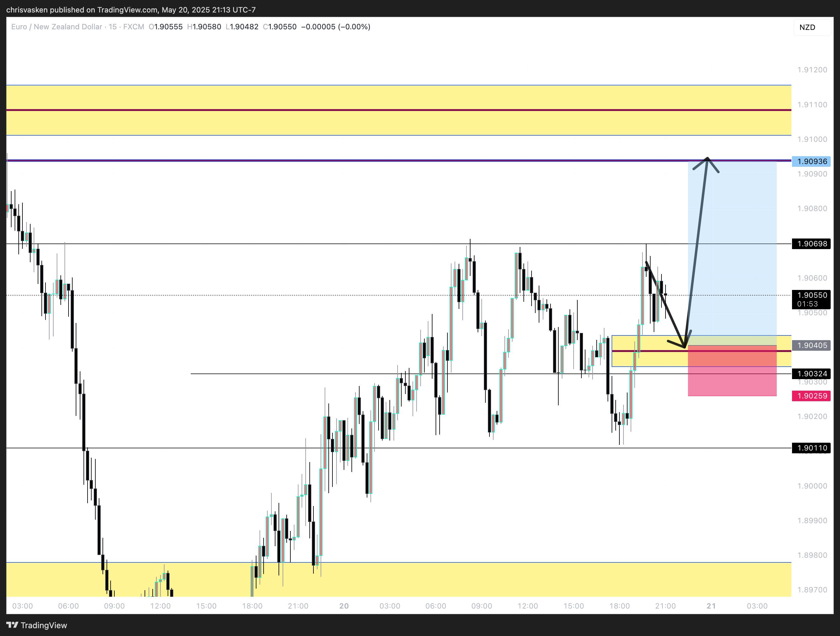Click the TradingView logo
Viewport: 840px width, 636px height.
36,625
